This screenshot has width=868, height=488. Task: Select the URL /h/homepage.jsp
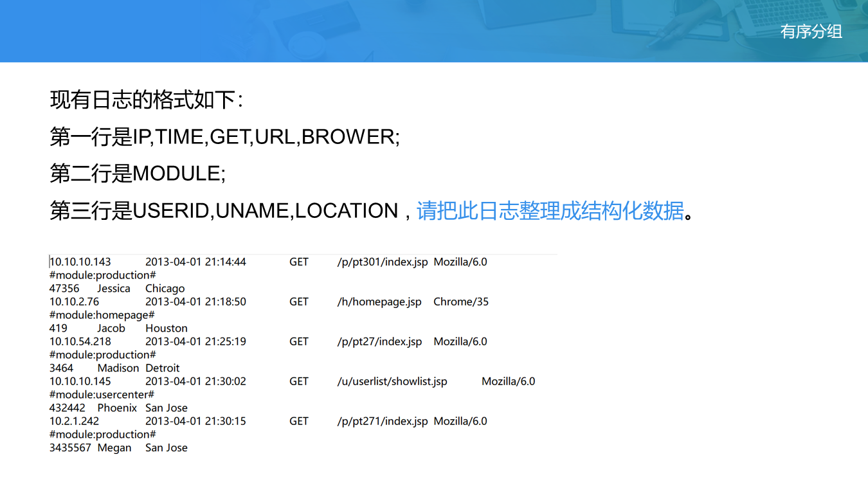(379, 302)
